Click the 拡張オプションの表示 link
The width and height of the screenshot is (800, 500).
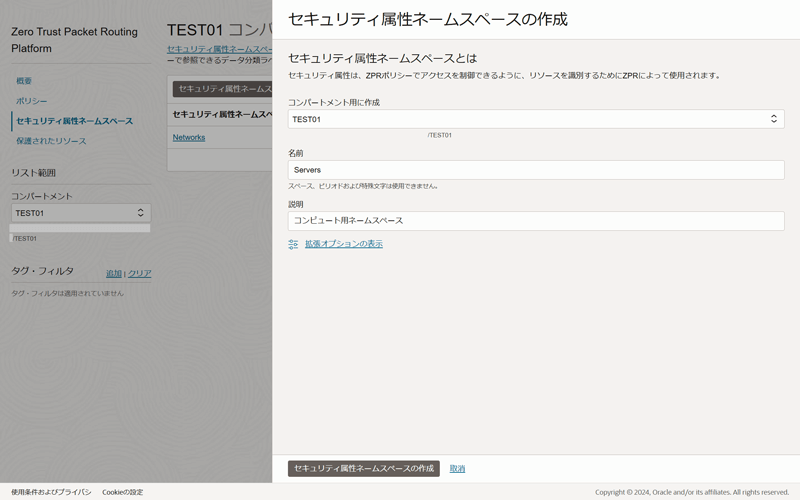[344, 244]
